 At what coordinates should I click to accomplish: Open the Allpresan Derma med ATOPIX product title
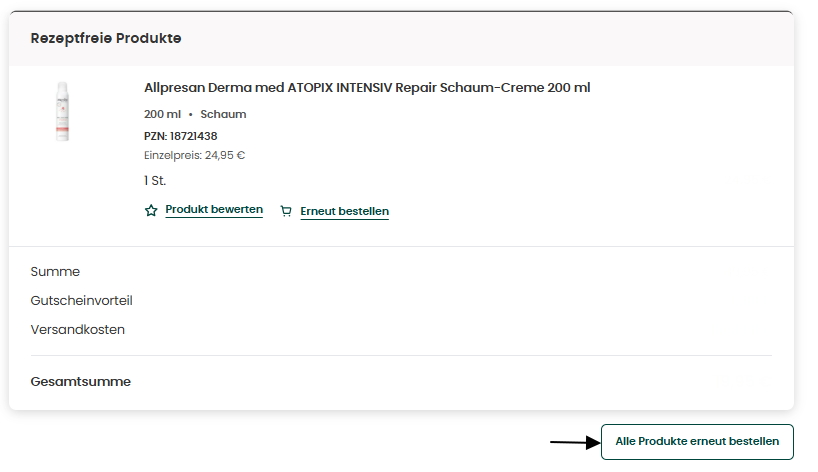point(367,88)
